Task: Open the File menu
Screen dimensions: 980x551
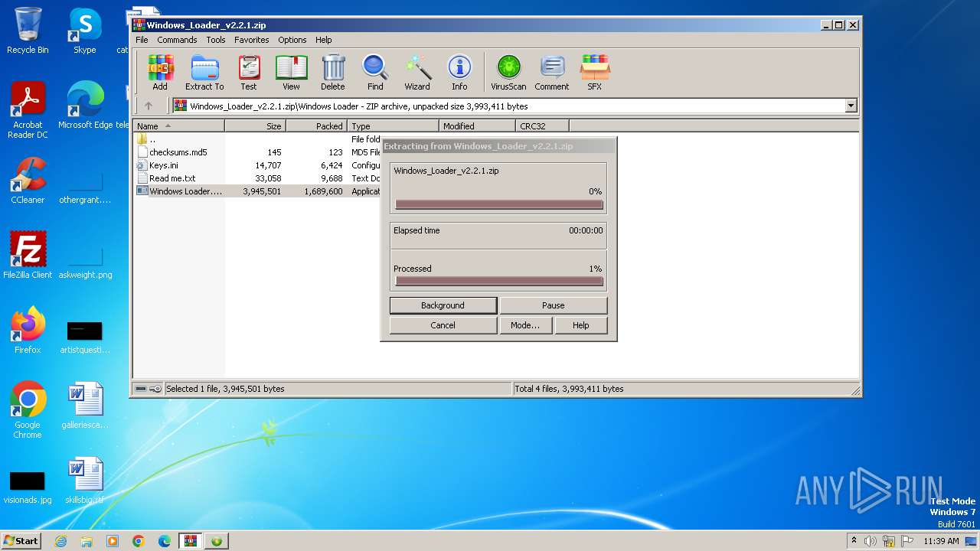Action: click(142, 40)
